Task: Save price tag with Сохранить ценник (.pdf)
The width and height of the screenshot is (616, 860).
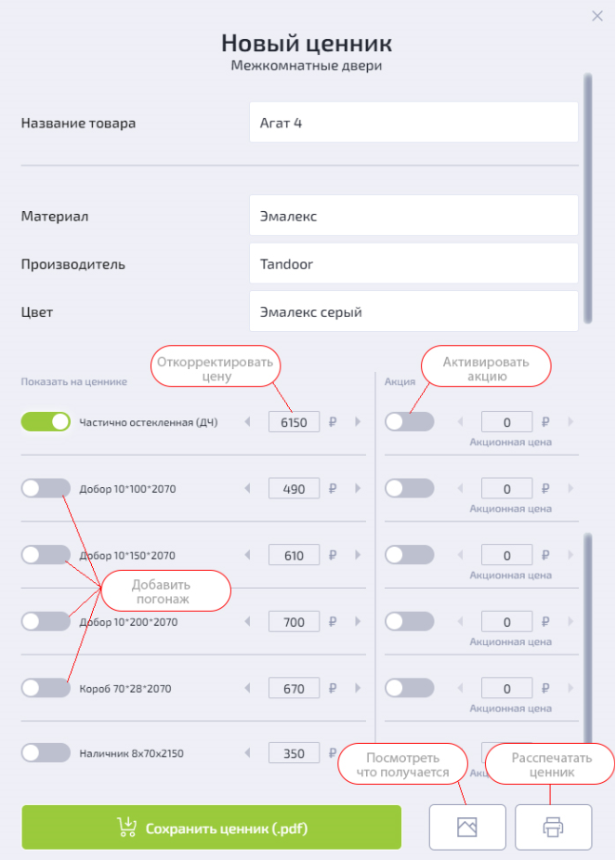Action: coord(212,827)
